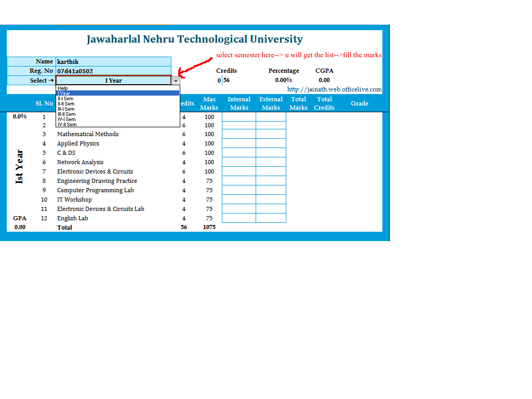Click the Total row at the bottom
The image size is (532, 399).
(x=64, y=227)
